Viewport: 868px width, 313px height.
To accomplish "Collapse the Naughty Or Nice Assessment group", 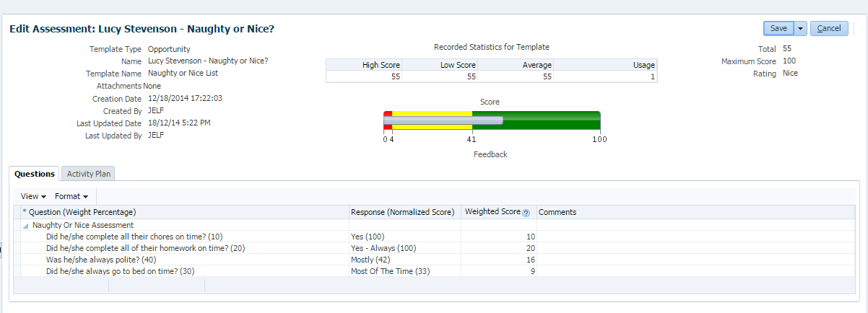I will click(x=26, y=225).
